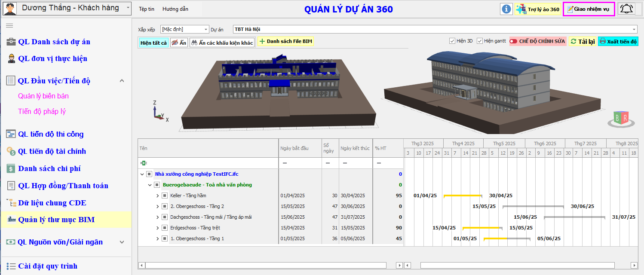Click the Giao nhiệm vụ button
This screenshot has width=644, height=275.
[x=588, y=9]
